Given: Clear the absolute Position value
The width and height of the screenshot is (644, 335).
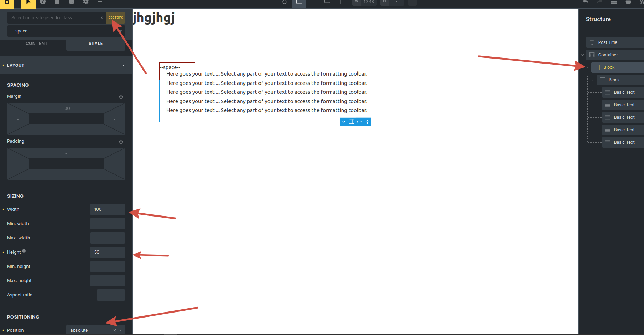Looking at the screenshot, I should click(x=115, y=330).
